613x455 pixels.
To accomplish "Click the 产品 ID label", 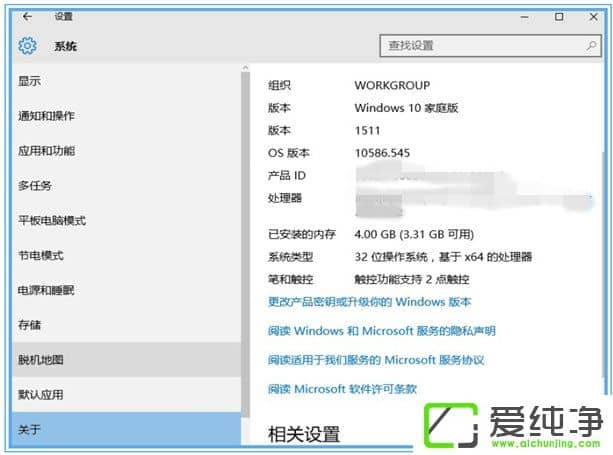I will tap(287, 176).
